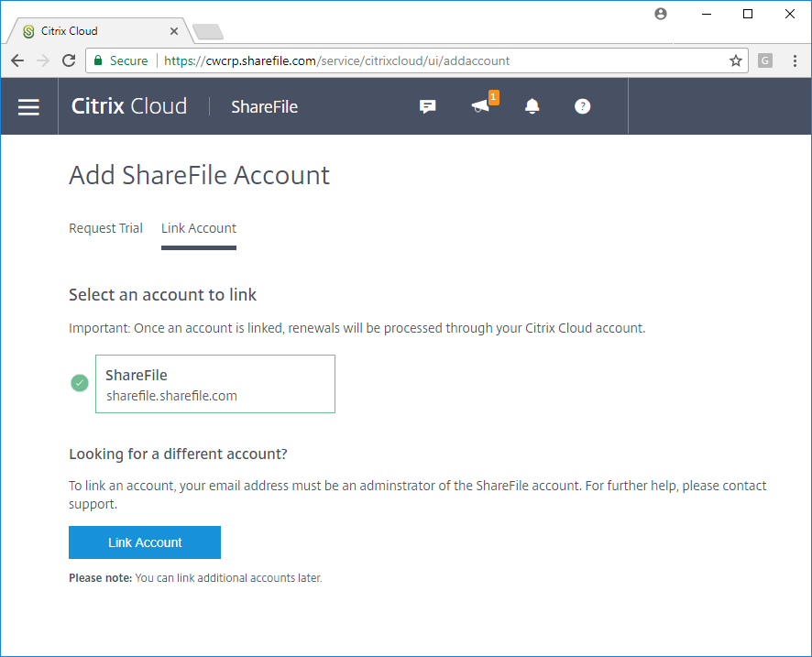Close the Citrix Cloud browser tab
The height and width of the screenshot is (657, 812).
[x=174, y=31]
